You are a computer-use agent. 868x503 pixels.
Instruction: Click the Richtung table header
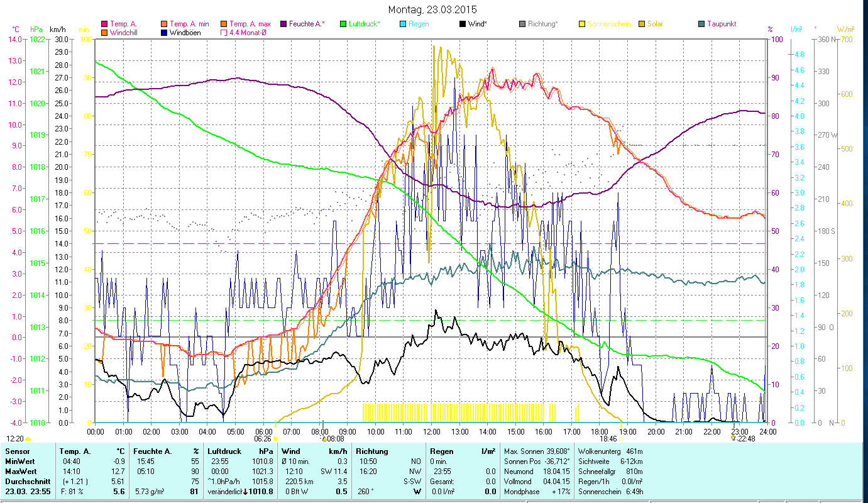pyautogui.click(x=372, y=451)
